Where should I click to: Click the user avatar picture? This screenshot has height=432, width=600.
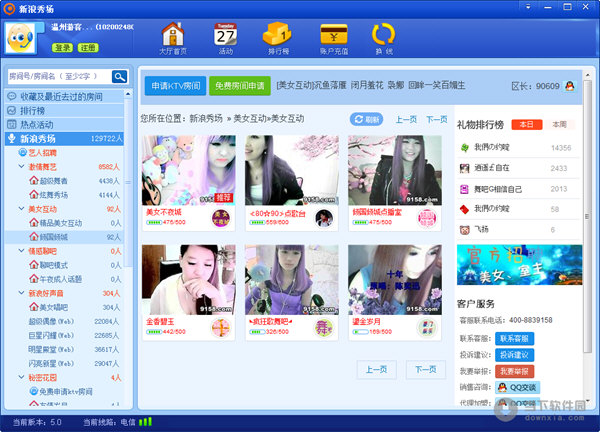[x=20, y=37]
